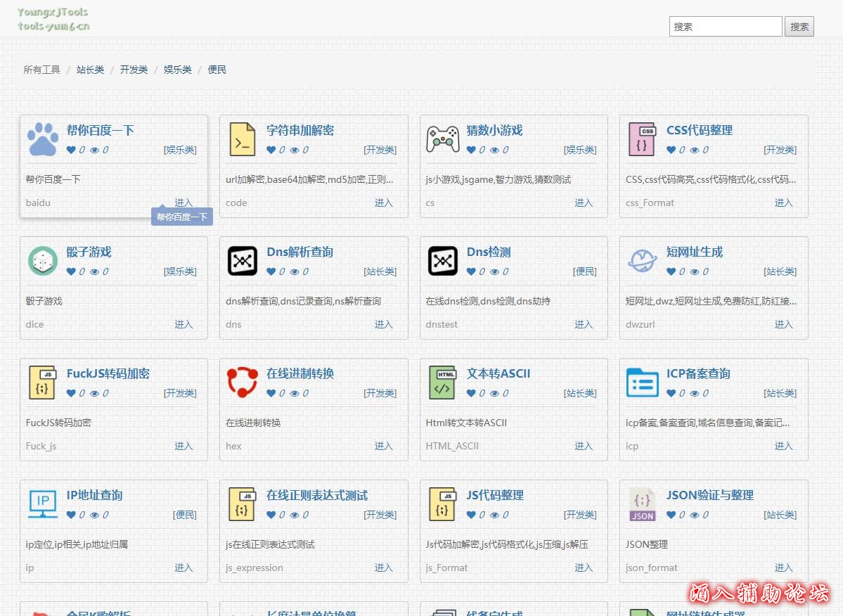
Task: Select the IP address query monitor icon
Action: (43, 504)
